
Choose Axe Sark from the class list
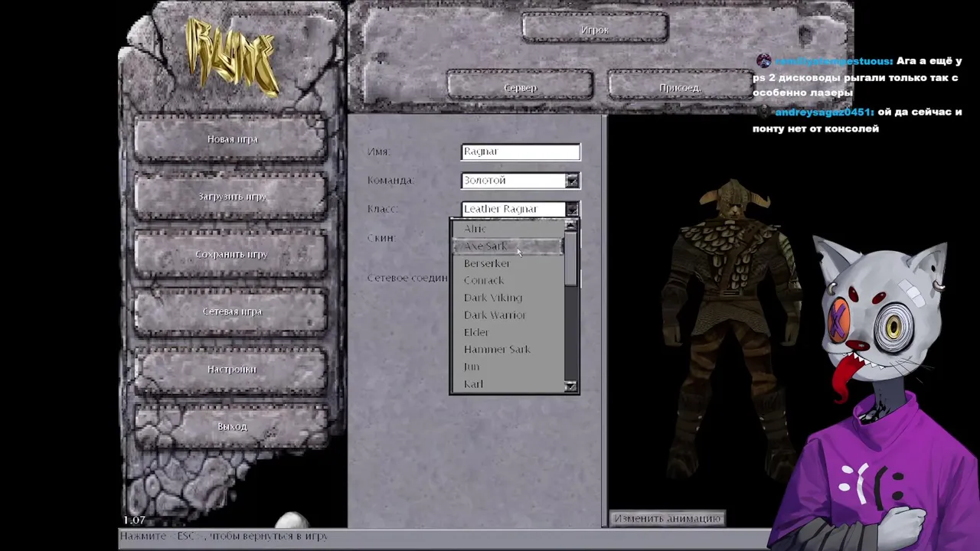tap(508, 246)
